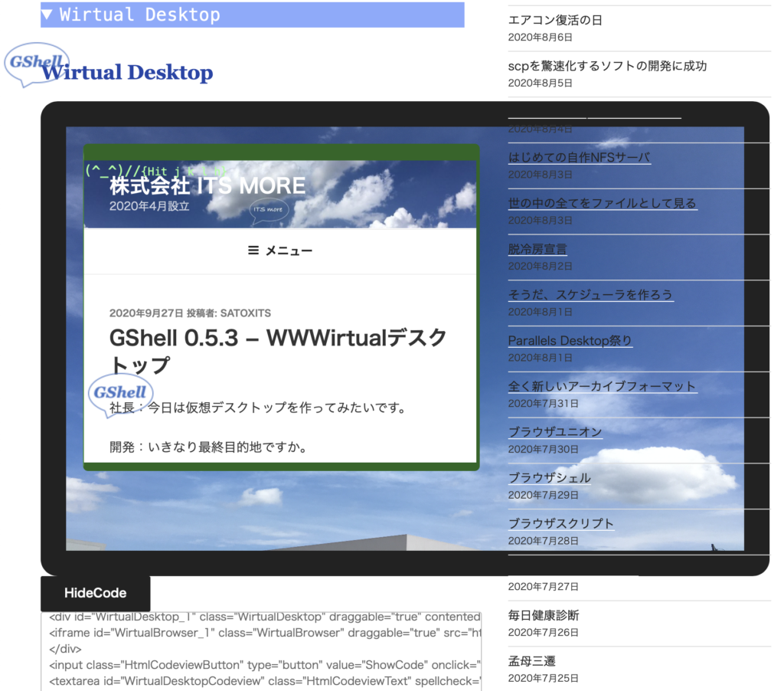The width and height of the screenshot is (784, 691).
Task: Open はじめての自作NFSサーバ post
Action: 579,158
